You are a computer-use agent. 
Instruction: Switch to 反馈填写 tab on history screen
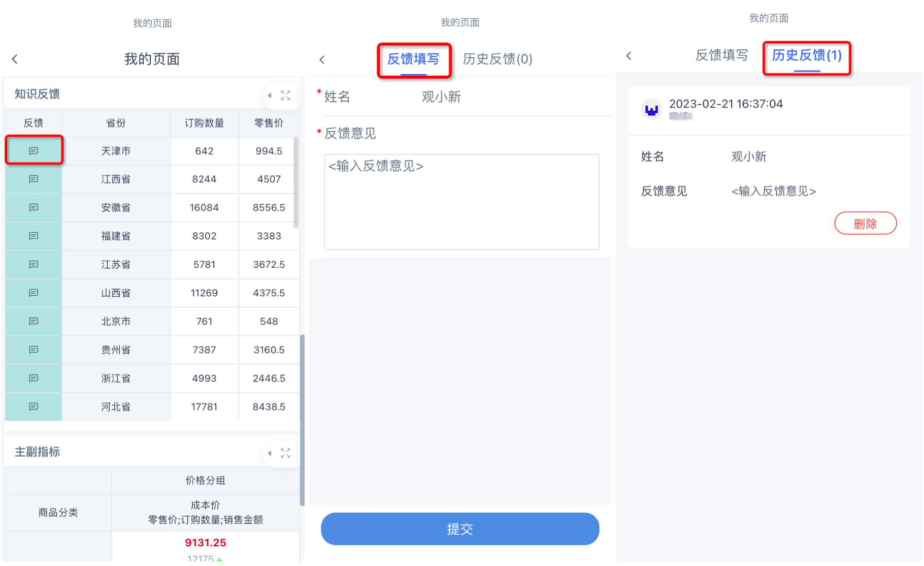click(721, 55)
